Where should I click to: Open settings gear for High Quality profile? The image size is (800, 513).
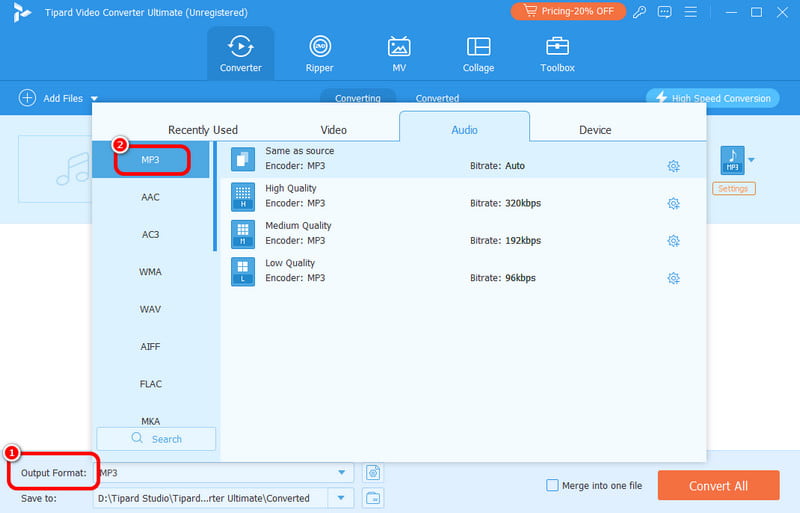tap(673, 203)
